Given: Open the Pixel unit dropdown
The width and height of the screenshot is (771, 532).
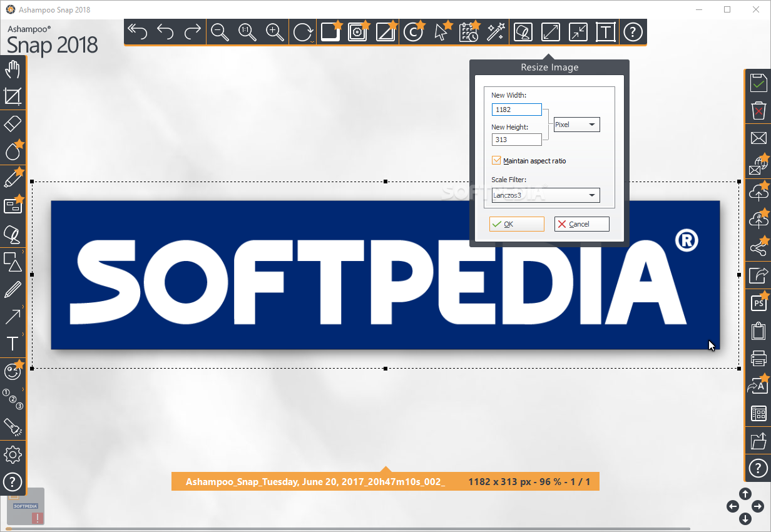Looking at the screenshot, I should click(577, 125).
